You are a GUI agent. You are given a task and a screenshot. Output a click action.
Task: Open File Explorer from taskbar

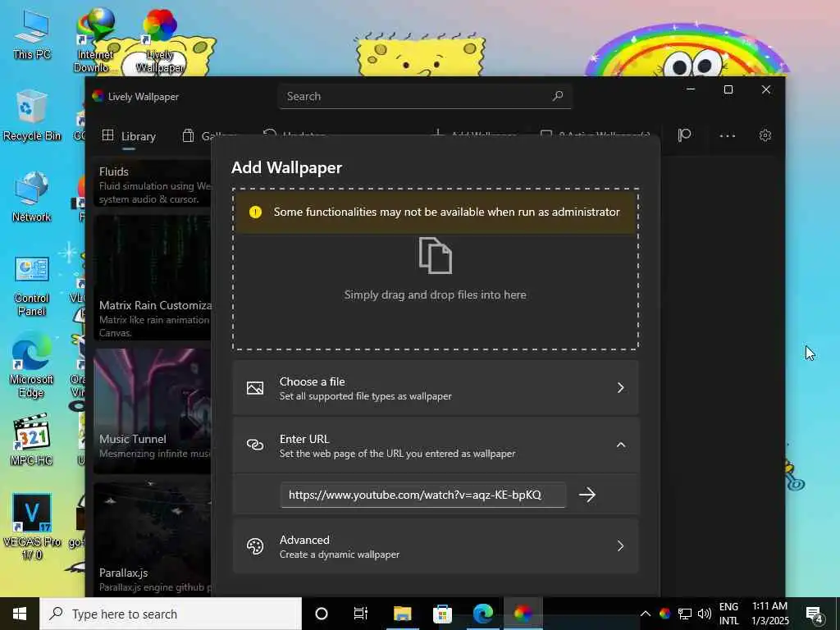point(402,614)
